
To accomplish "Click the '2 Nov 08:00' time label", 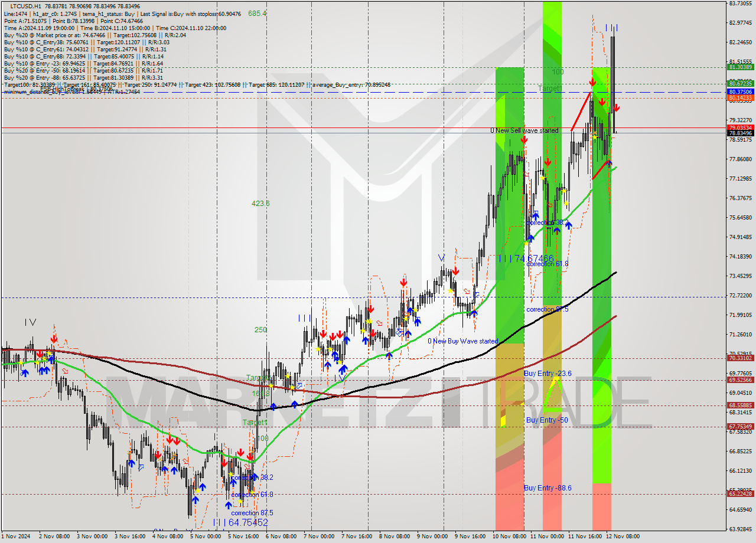I will [x=53, y=537].
